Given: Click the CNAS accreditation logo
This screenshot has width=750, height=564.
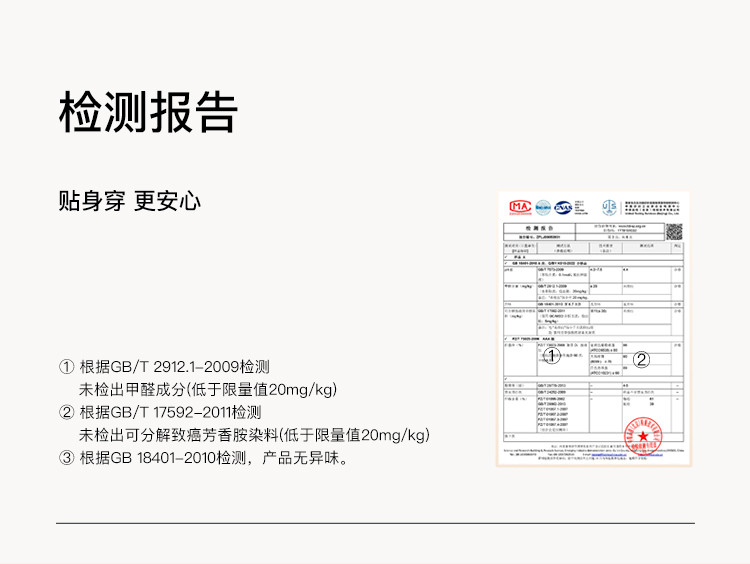Looking at the screenshot, I should coord(564,207).
